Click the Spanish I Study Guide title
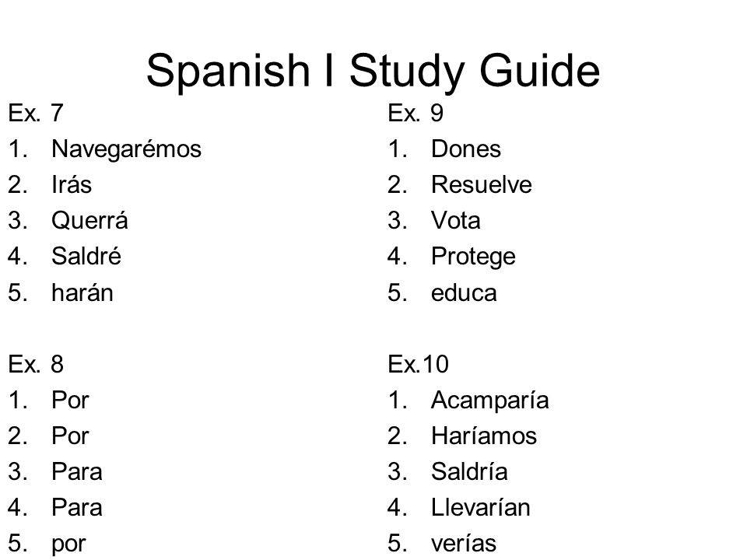Image resolution: width=747 pixels, height=560 pixels. [x=373, y=71]
